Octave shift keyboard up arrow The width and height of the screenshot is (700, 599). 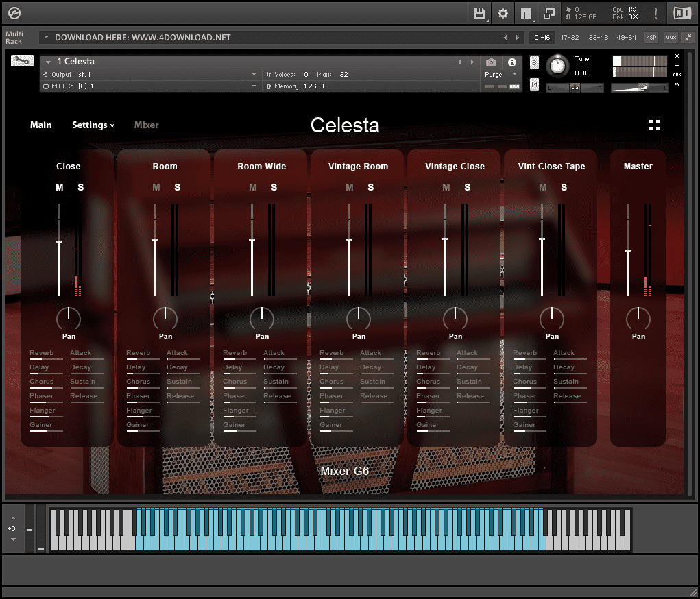[x=13, y=518]
